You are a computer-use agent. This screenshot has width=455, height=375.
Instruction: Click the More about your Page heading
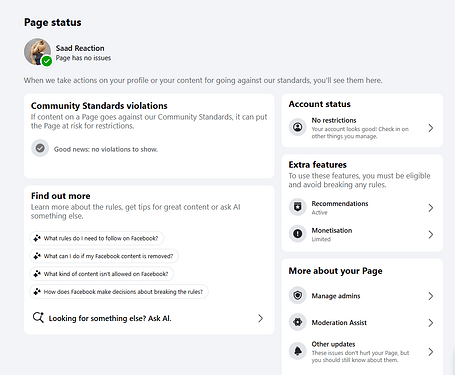tap(335, 271)
